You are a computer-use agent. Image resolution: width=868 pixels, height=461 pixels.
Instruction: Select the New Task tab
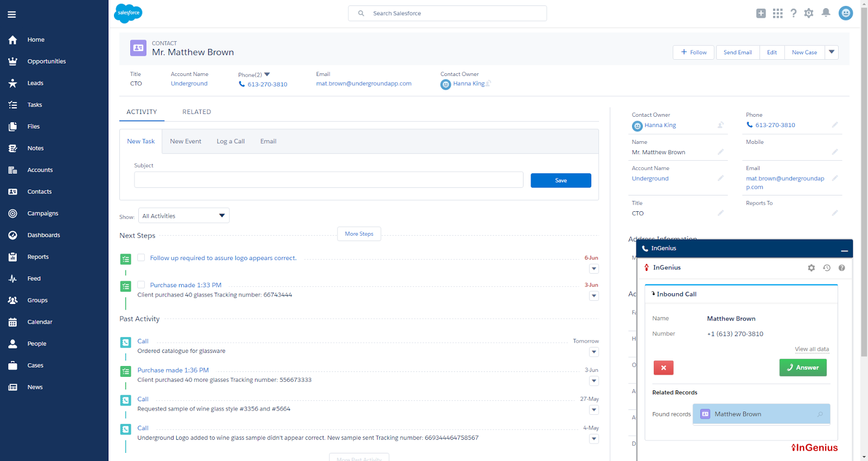coord(141,141)
